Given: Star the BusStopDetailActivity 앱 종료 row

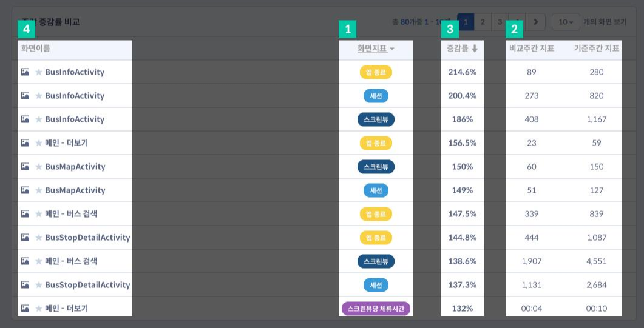Looking at the screenshot, I should (x=39, y=238).
